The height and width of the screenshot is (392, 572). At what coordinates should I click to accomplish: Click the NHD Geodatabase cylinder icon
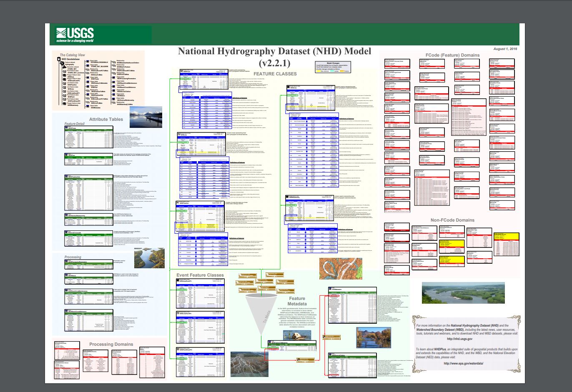[59, 59]
